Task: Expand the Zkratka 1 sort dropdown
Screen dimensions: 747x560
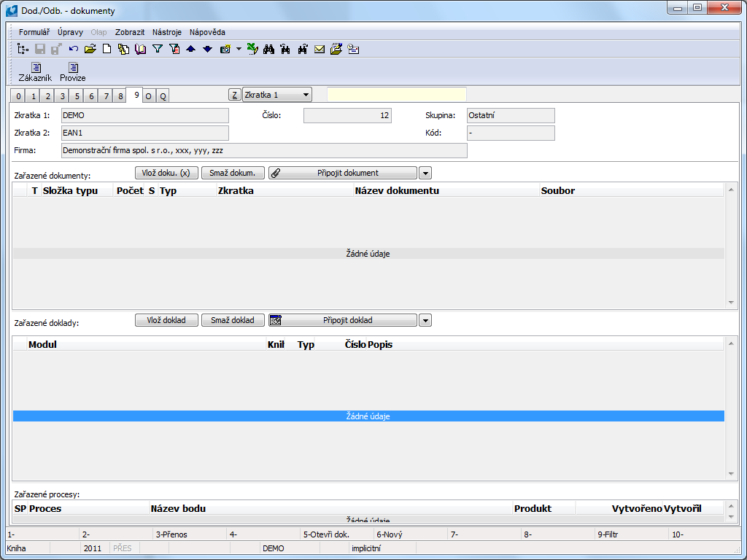Action: [x=305, y=95]
